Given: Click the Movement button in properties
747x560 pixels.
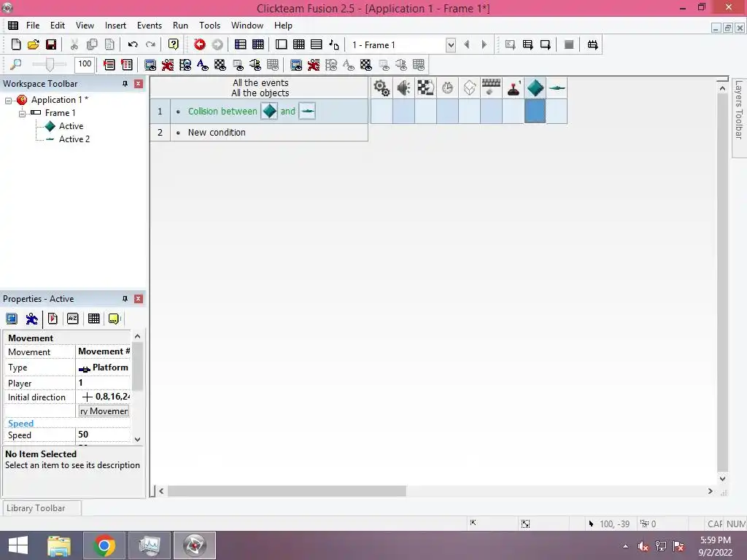Looking at the screenshot, I should tap(104, 411).
